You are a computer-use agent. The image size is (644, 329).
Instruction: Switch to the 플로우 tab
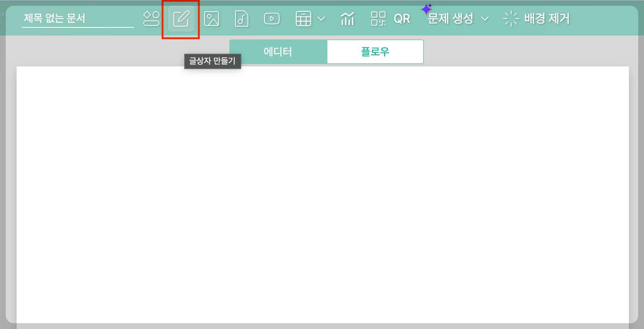click(x=375, y=52)
